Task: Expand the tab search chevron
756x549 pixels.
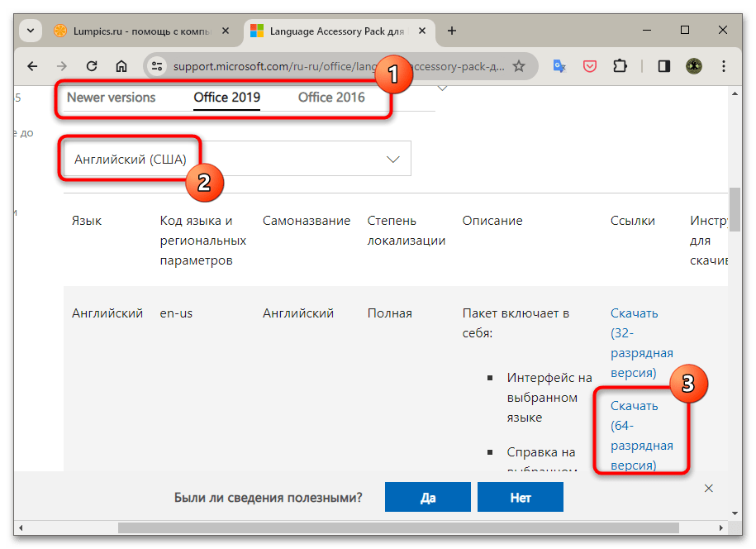Action: (x=31, y=31)
